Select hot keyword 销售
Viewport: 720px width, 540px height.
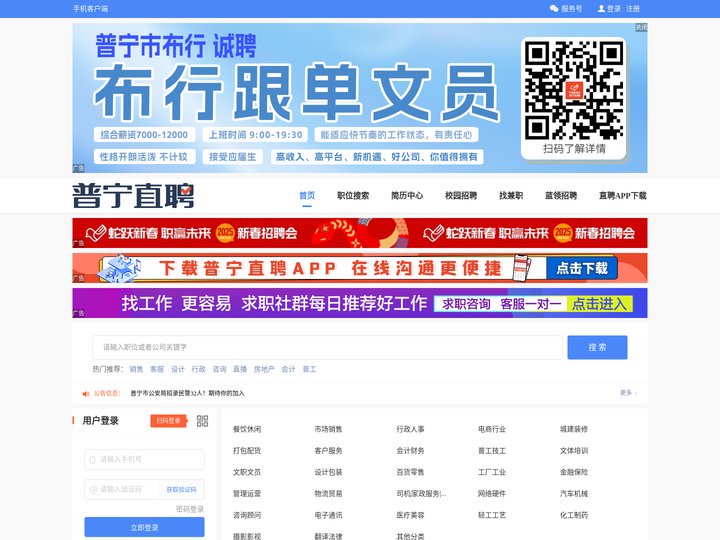(136, 369)
